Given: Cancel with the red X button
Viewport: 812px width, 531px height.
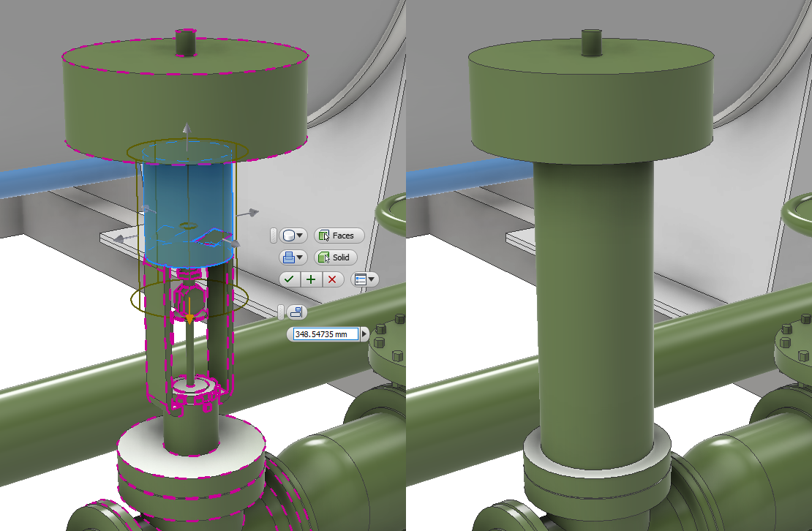Looking at the screenshot, I should click(332, 279).
